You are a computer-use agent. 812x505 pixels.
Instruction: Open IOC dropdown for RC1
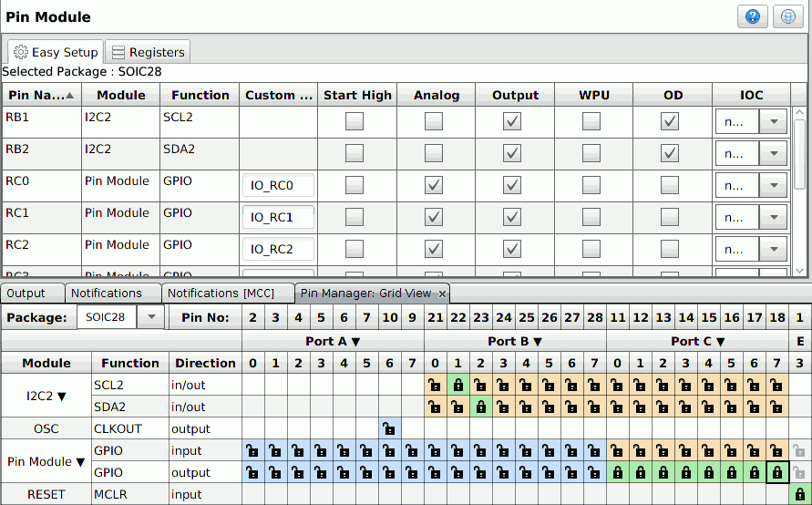(x=774, y=217)
